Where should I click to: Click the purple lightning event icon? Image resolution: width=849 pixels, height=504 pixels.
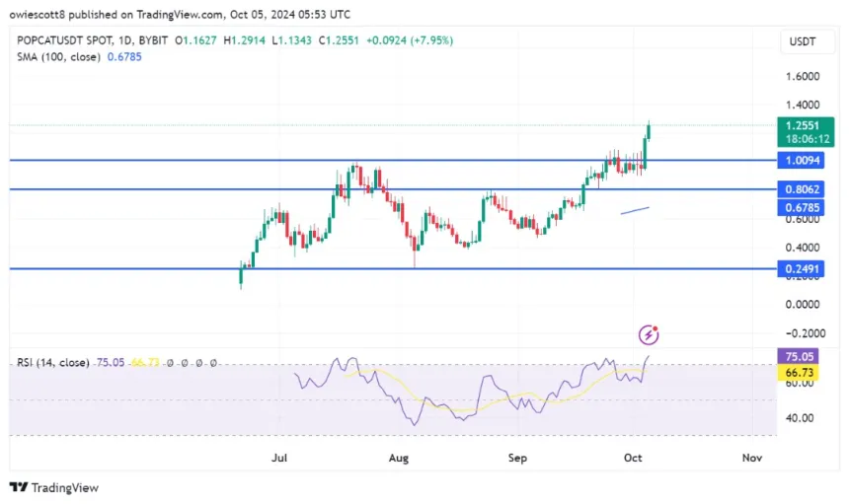(649, 334)
